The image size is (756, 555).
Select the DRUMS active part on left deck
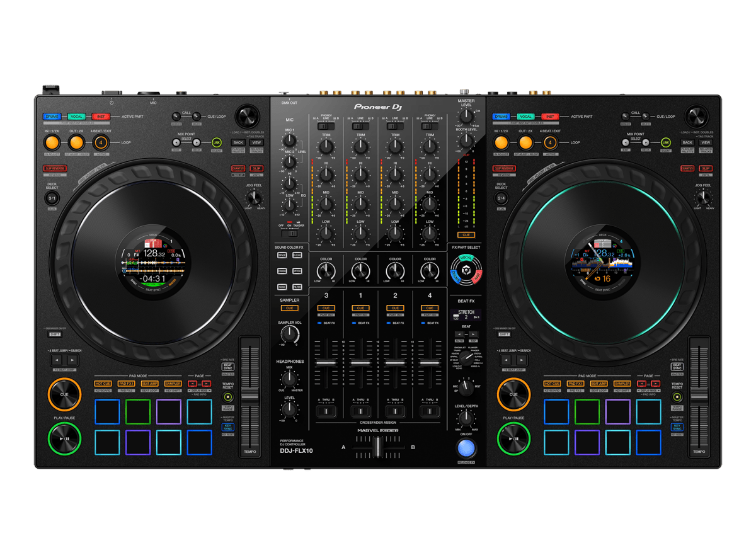[52, 117]
